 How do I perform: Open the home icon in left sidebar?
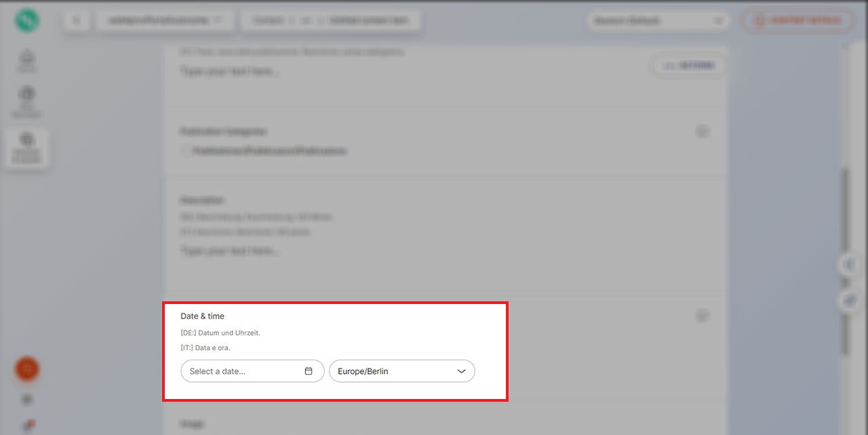coord(27,60)
